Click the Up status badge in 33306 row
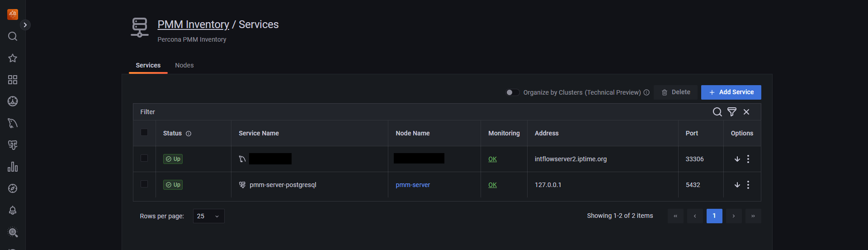The image size is (868, 250). click(173, 159)
